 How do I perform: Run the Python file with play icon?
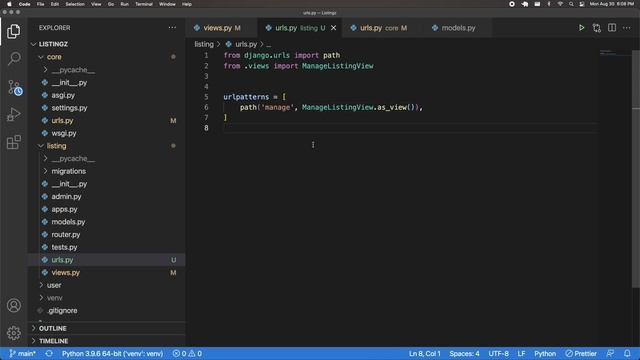pos(581,28)
